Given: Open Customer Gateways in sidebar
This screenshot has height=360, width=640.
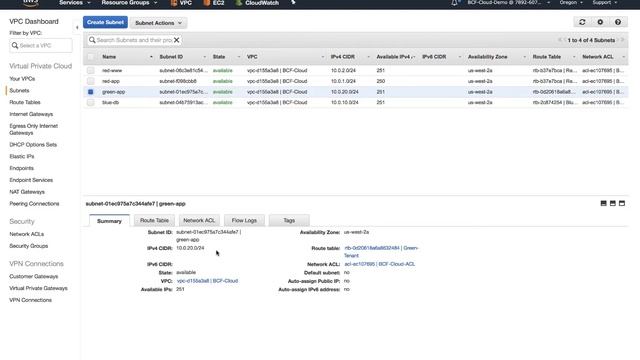Looking at the screenshot, I should click(33, 276).
